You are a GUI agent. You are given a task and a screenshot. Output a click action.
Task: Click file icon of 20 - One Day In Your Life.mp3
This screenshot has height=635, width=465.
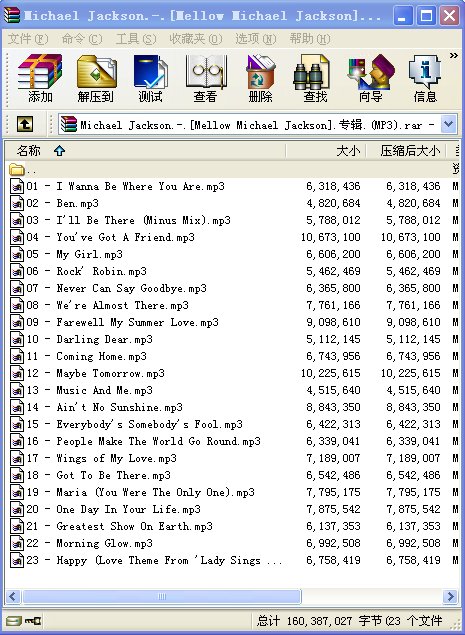tap(17, 509)
